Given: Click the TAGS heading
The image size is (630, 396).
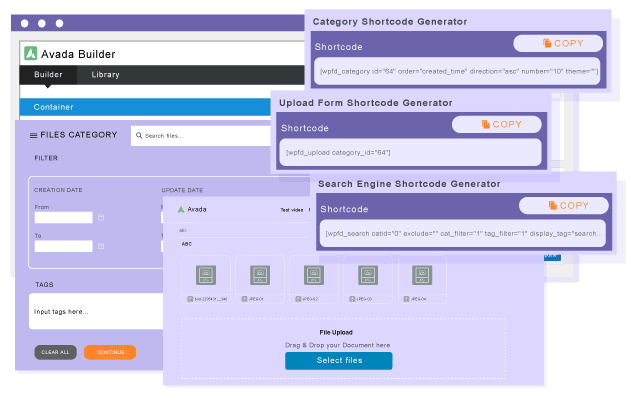Looking at the screenshot, I should pyautogui.click(x=44, y=285).
